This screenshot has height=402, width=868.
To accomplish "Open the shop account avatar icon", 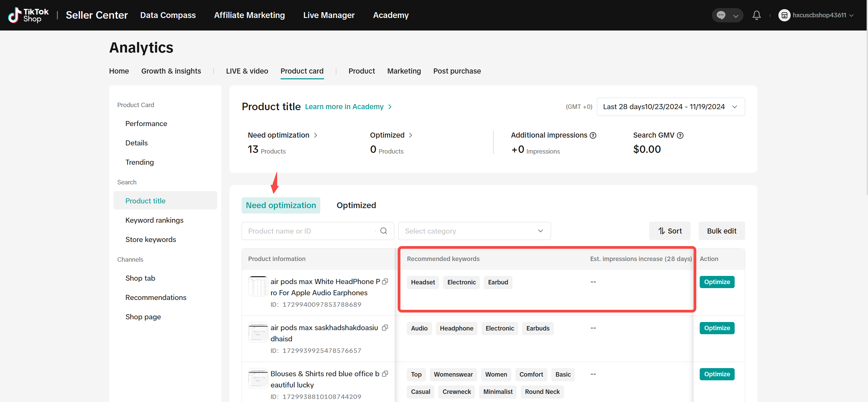I will tap(784, 15).
